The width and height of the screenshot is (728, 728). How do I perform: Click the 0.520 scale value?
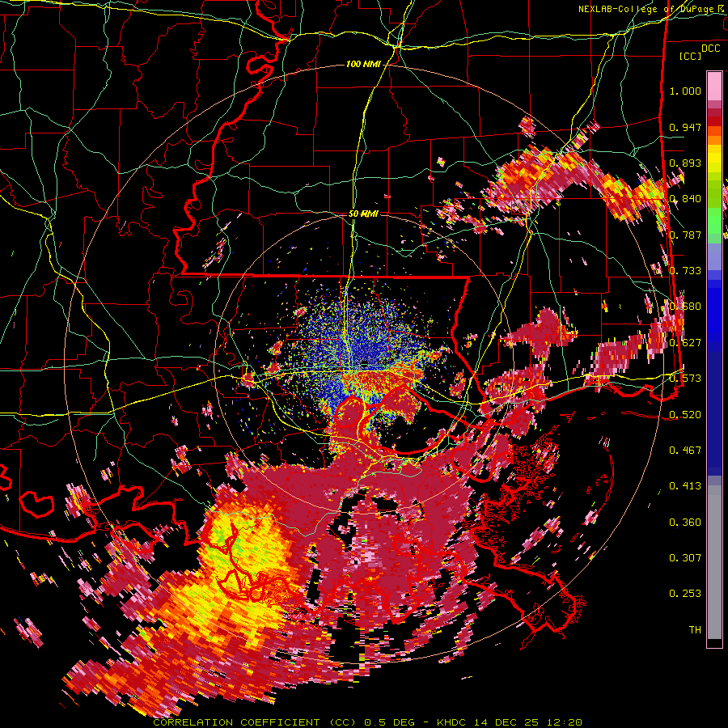tap(685, 415)
